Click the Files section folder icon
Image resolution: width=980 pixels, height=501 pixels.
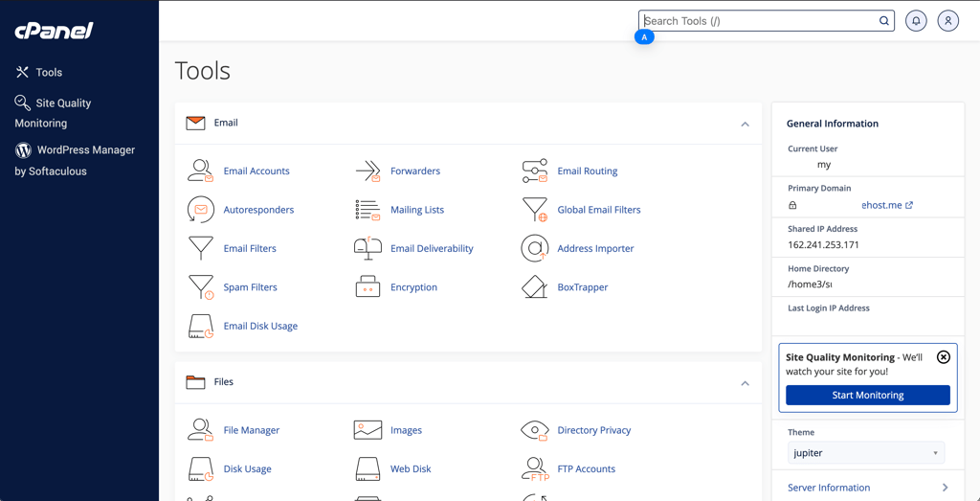(195, 381)
